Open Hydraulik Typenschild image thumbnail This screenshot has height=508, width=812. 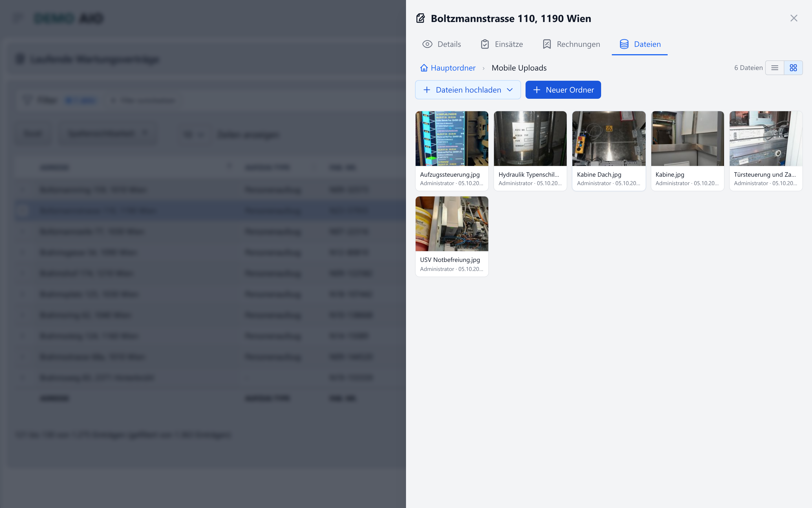(x=530, y=138)
